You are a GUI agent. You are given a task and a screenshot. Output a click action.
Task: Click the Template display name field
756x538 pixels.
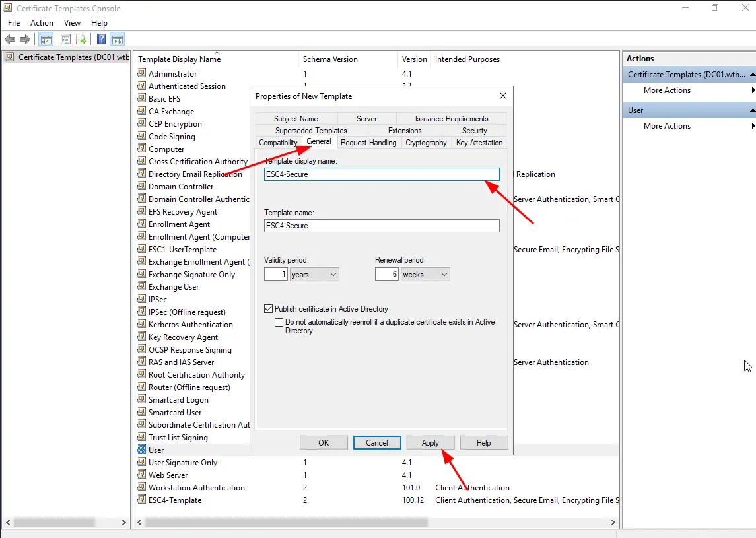coord(382,174)
